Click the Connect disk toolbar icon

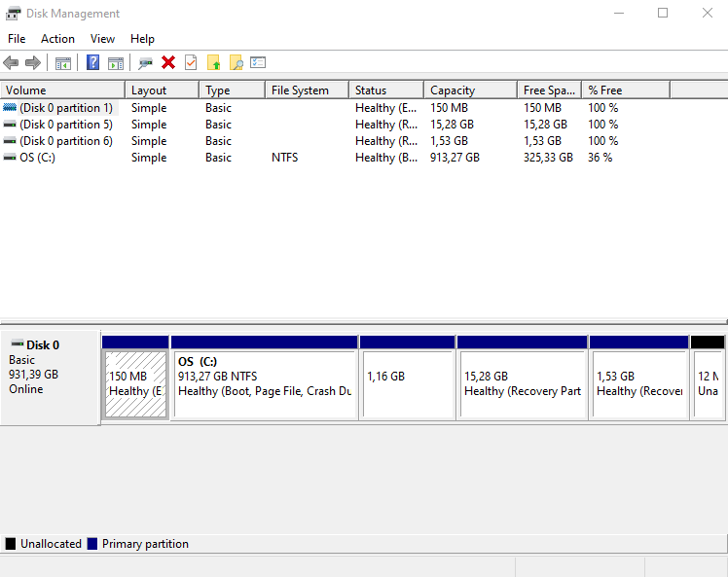(x=146, y=63)
